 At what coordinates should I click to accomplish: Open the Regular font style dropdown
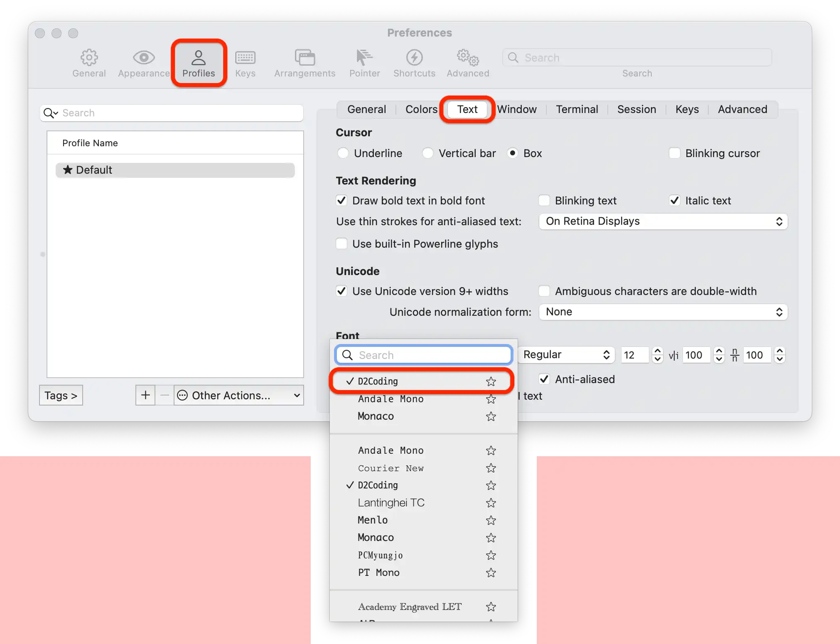tap(566, 355)
